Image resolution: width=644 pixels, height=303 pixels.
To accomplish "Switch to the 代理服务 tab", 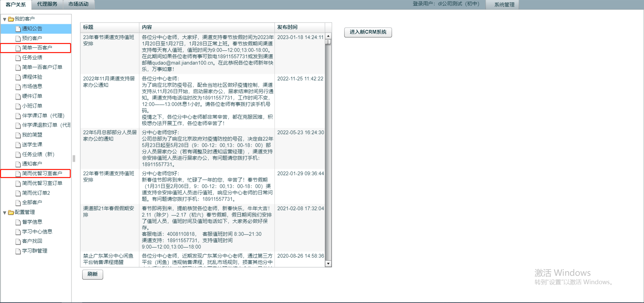I will pos(47,4).
